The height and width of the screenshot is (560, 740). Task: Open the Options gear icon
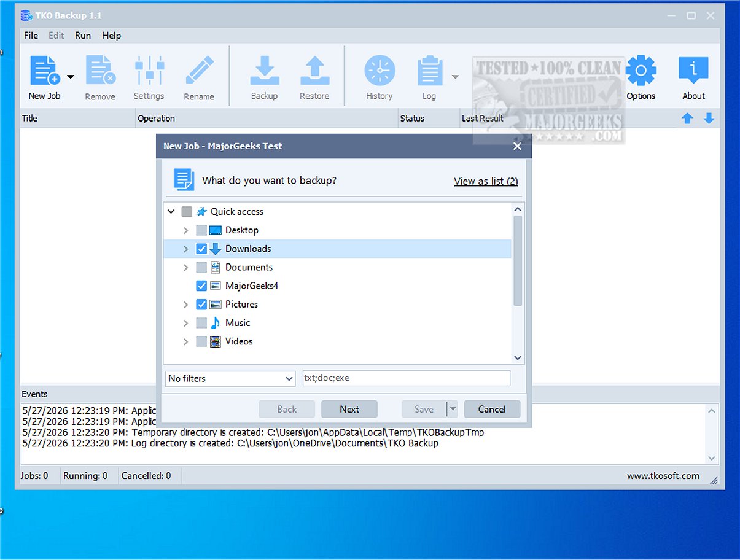click(x=641, y=70)
